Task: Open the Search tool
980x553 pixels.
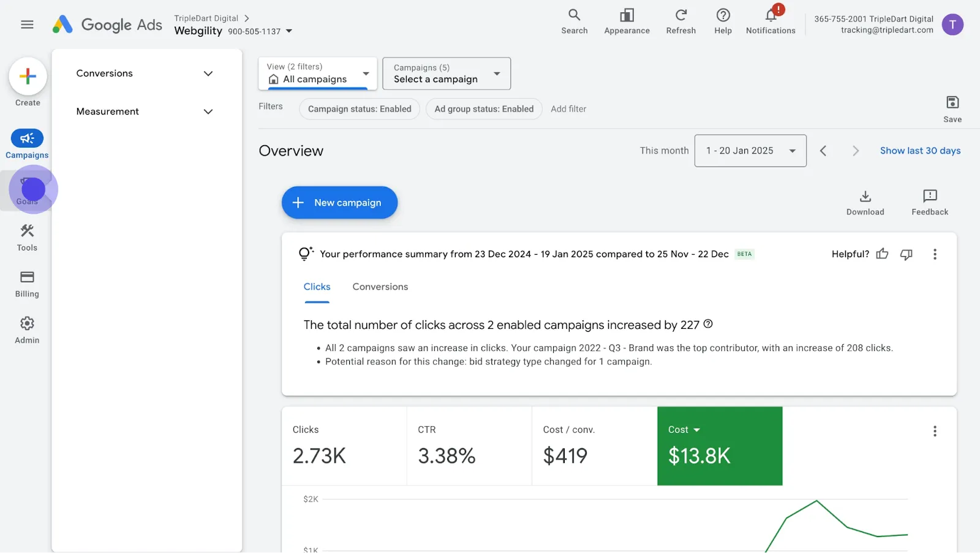Action: click(x=574, y=21)
